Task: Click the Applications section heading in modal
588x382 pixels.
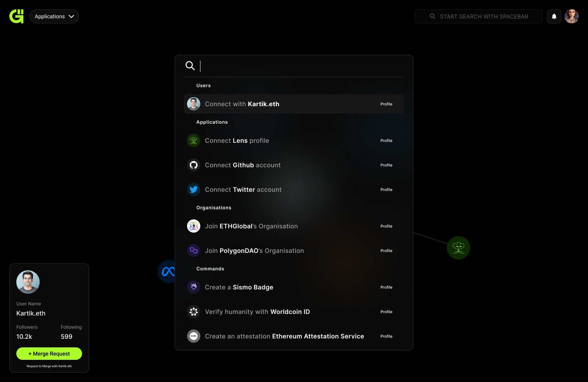Action: point(212,122)
